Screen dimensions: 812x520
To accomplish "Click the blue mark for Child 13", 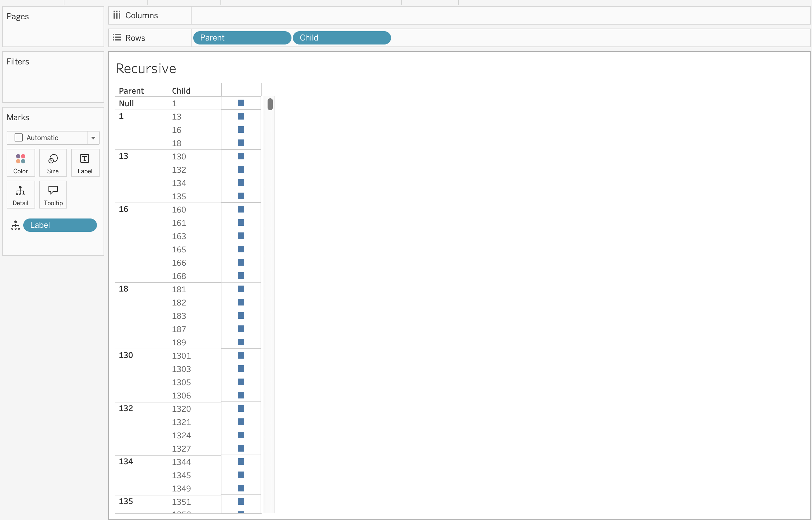I will 241,117.
